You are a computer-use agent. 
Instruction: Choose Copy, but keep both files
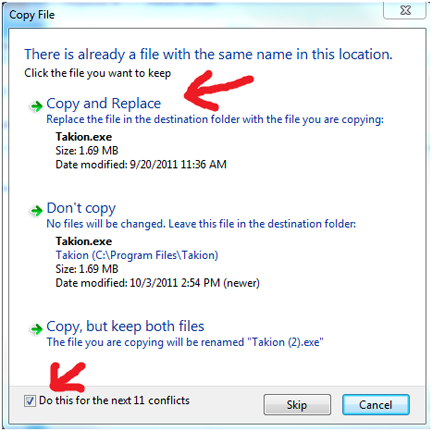click(125, 326)
